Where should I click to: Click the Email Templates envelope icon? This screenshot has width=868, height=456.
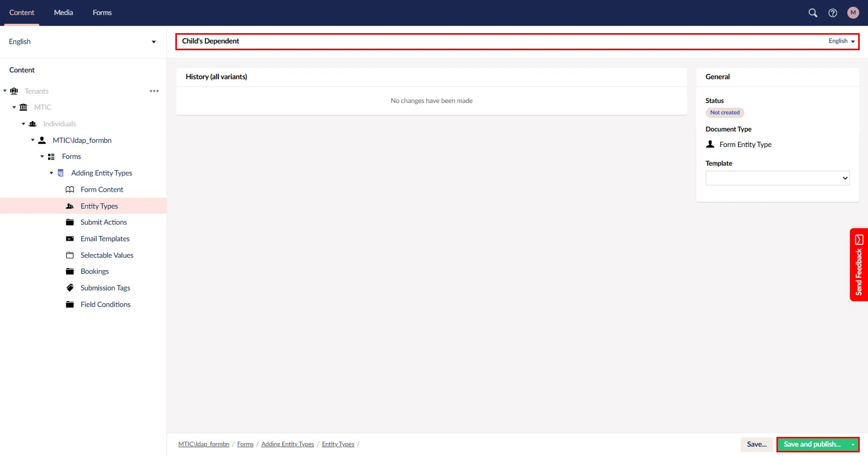point(70,239)
